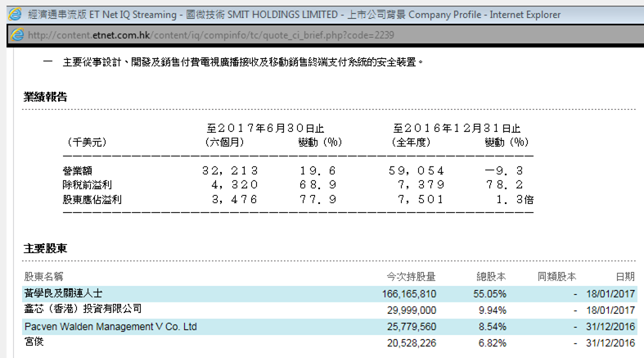Click the 至2016年12月31日止 period heading
Image resolution: width=644 pixels, height=358 pixels.
(x=457, y=129)
